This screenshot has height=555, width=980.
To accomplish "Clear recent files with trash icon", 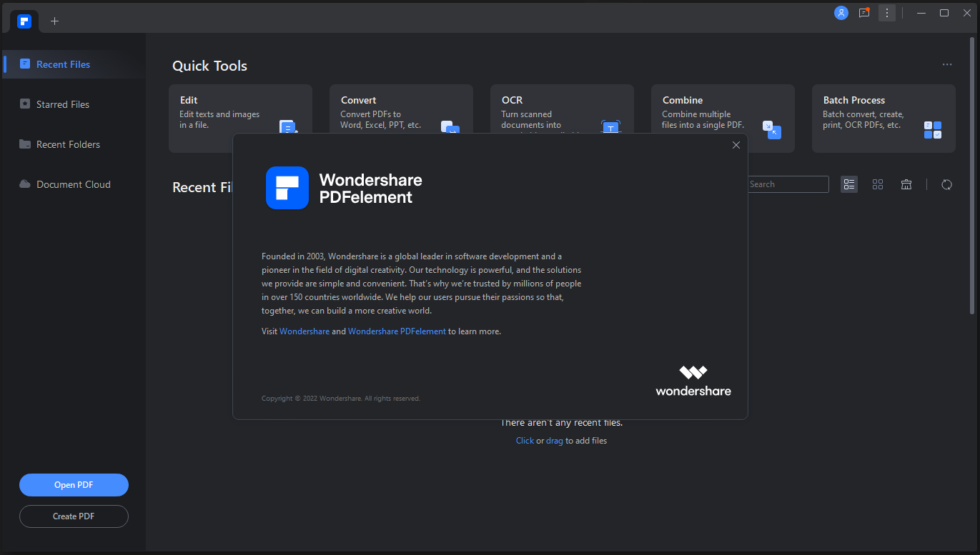I will coord(906,184).
